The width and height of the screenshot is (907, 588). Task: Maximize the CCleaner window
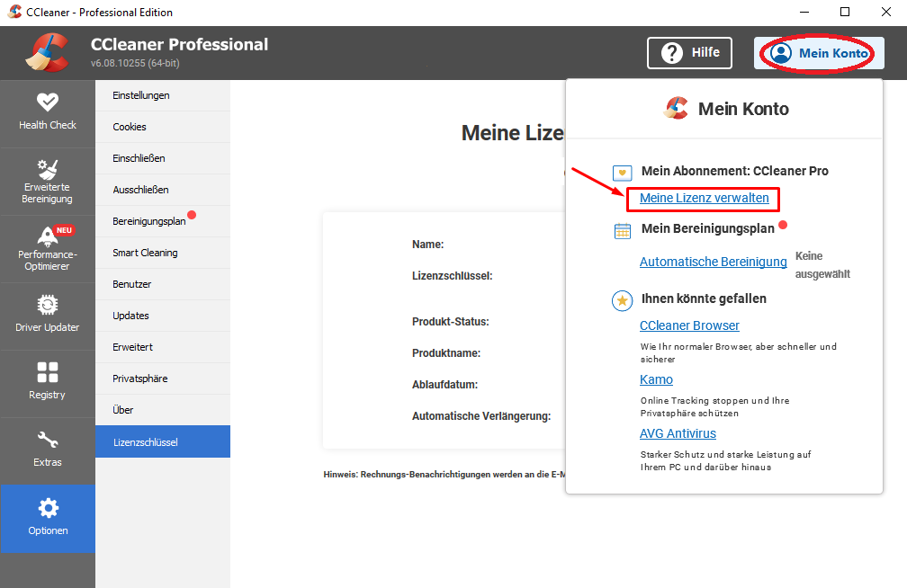(845, 13)
